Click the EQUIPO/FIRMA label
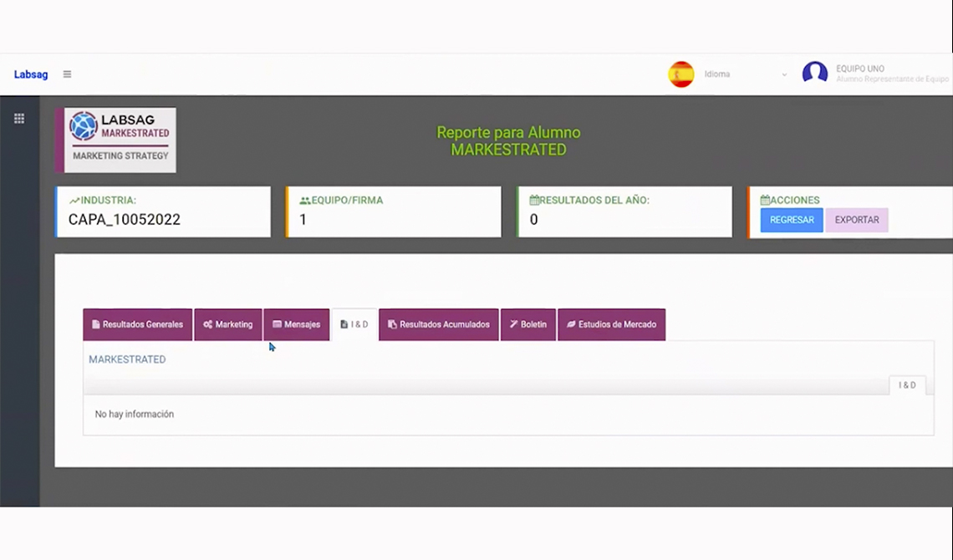The width and height of the screenshot is (953, 560). [x=347, y=201]
